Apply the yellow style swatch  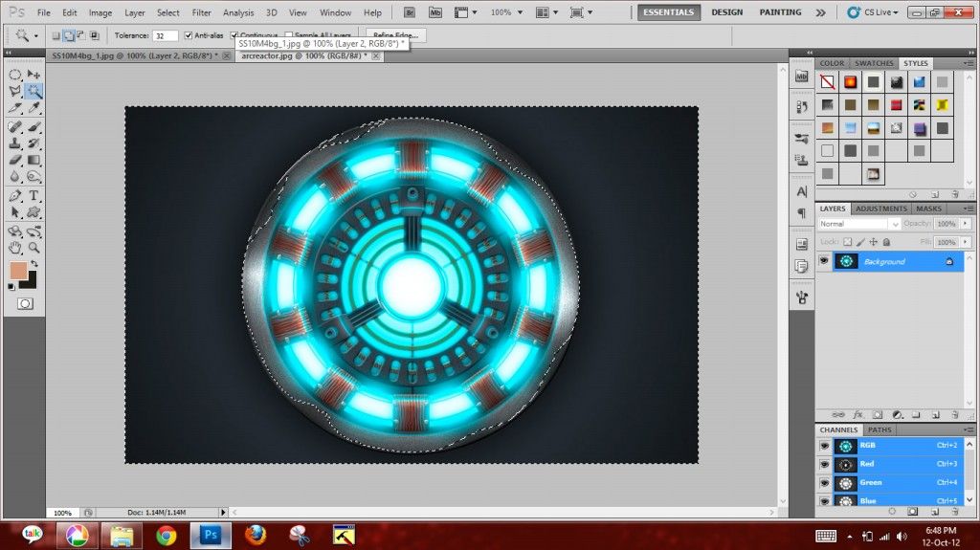coord(942,105)
